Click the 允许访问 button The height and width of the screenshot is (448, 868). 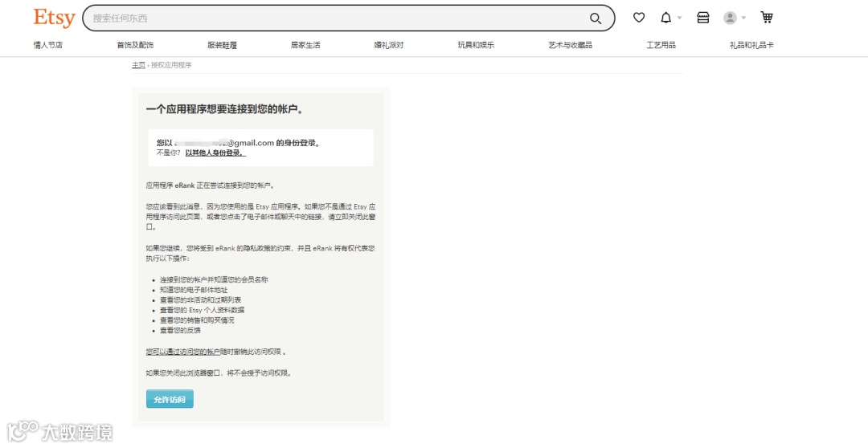[x=170, y=399]
